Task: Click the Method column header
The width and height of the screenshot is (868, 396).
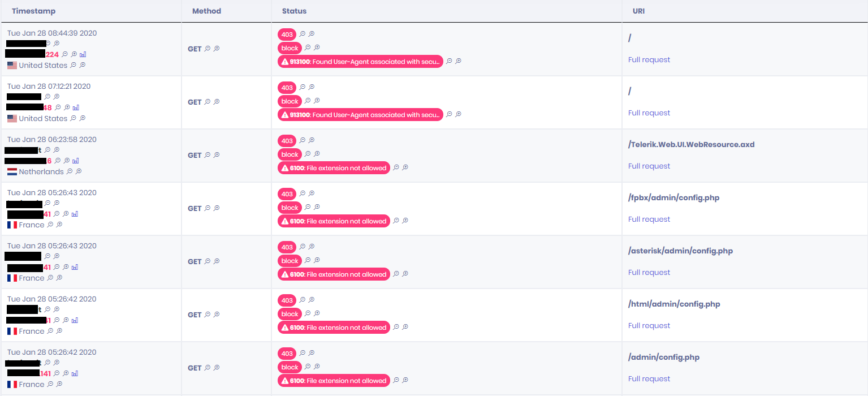Action: coord(206,11)
